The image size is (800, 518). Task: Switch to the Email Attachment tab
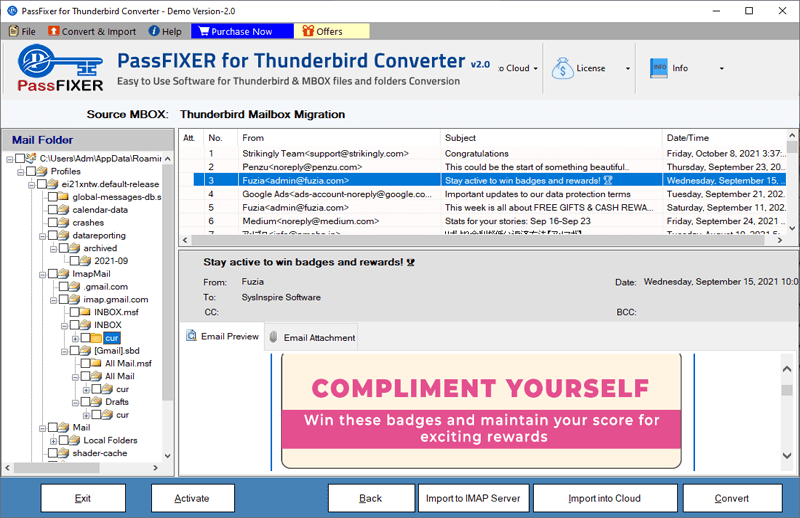312,337
